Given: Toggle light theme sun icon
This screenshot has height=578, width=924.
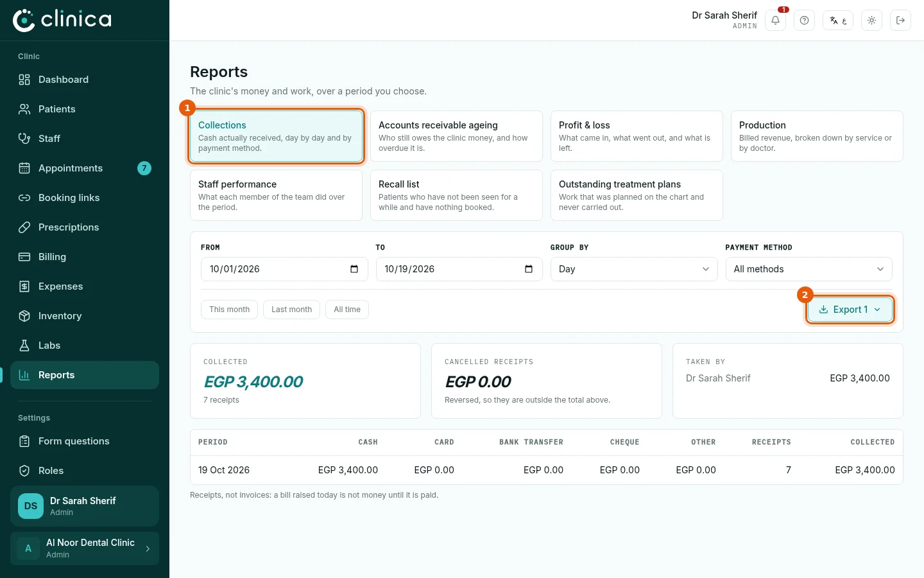Looking at the screenshot, I should point(871,20).
